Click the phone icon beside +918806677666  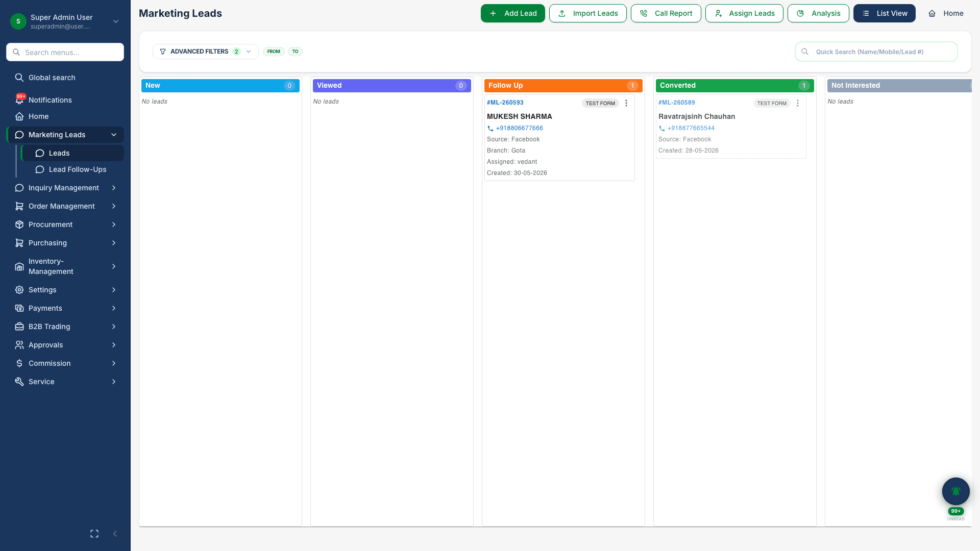click(491, 129)
